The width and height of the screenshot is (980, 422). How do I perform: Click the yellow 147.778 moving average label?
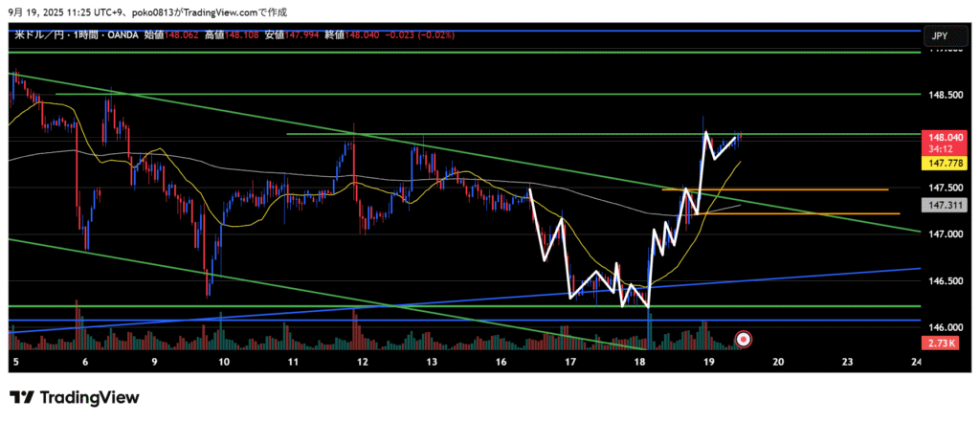point(939,164)
